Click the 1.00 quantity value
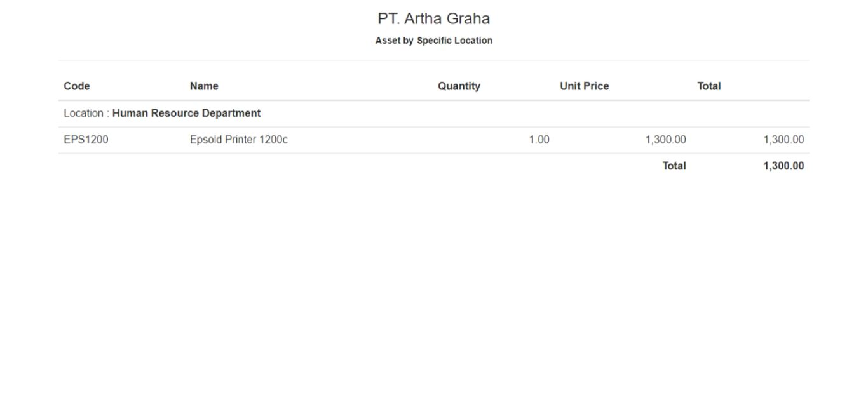This screenshot has width=868, height=417. click(x=539, y=140)
